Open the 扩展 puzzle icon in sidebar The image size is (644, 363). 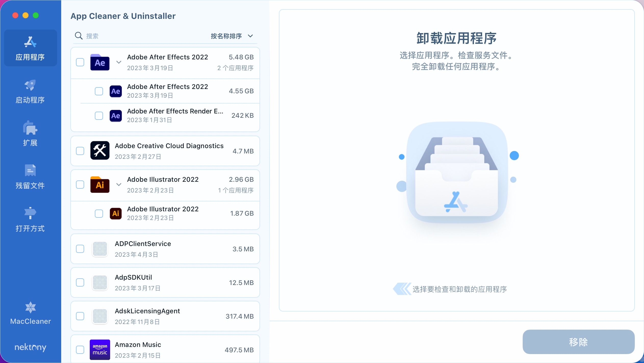click(x=30, y=127)
